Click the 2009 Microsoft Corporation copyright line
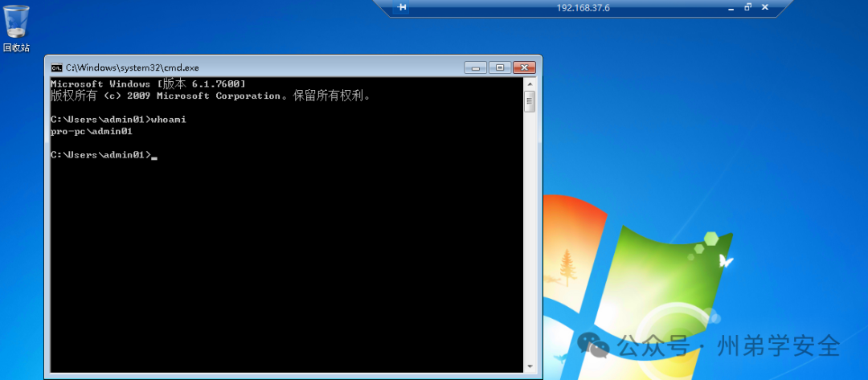This screenshot has height=380, width=868. coord(211,96)
